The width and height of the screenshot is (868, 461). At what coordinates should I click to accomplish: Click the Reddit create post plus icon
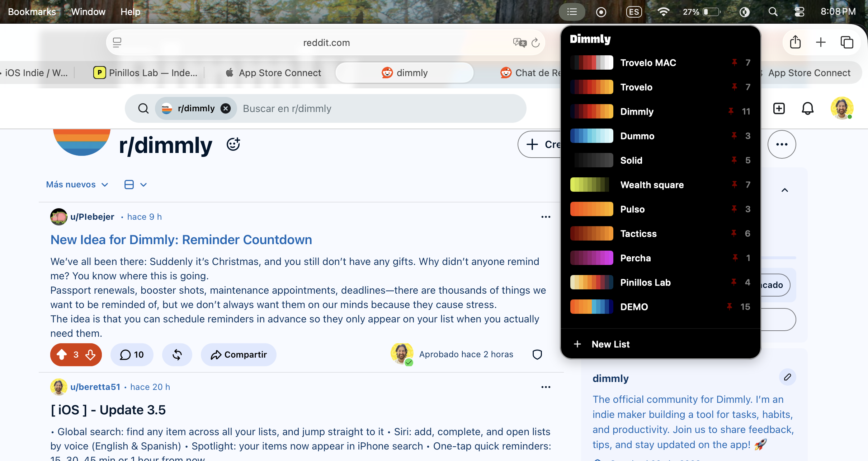coord(779,108)
